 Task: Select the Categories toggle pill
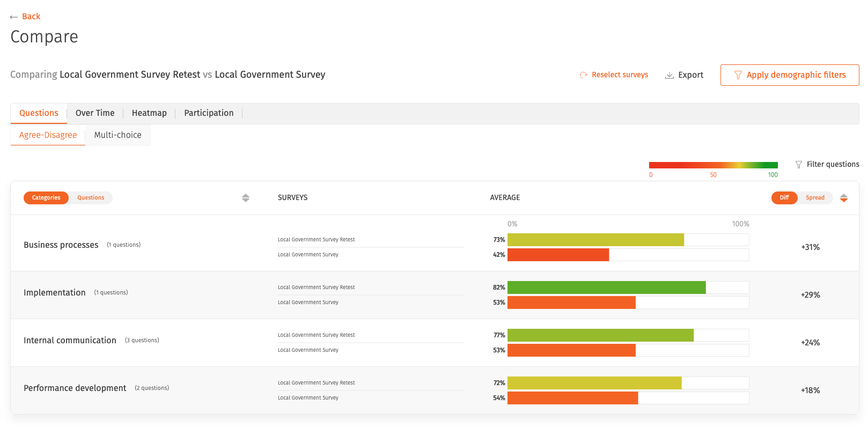[46, 198]
